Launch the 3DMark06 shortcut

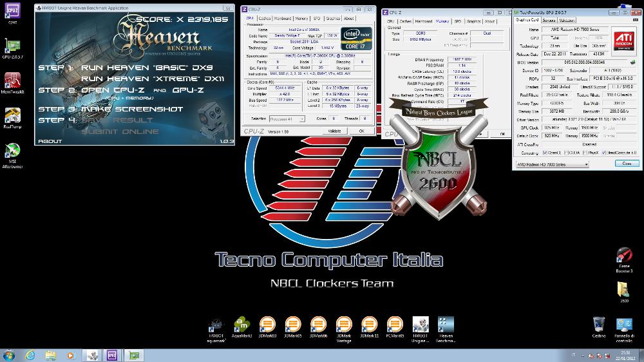click(318, 327)
